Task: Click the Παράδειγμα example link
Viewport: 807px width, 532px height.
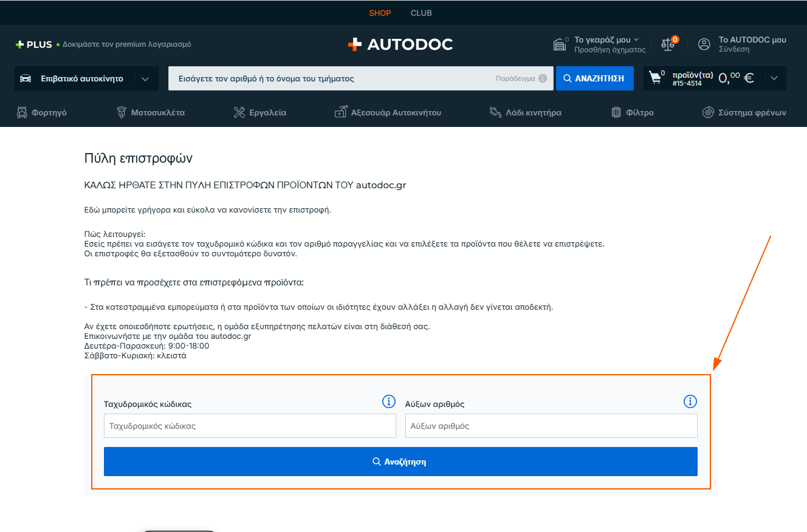Action: click(515, 78)
